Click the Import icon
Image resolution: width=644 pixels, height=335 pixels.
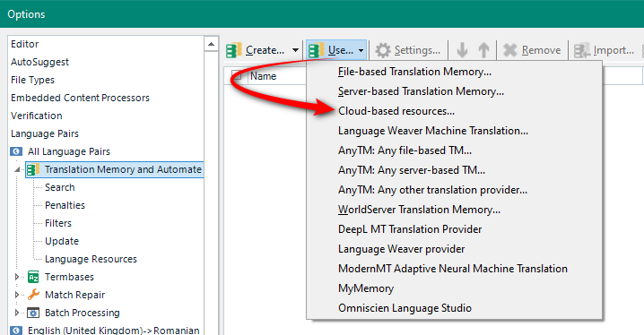[582, 50]
